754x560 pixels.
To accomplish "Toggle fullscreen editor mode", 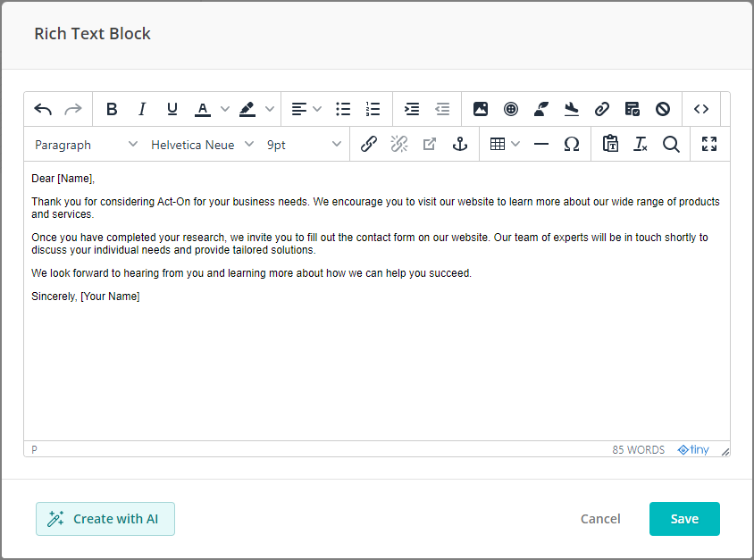I will click(x=709, y=144).
